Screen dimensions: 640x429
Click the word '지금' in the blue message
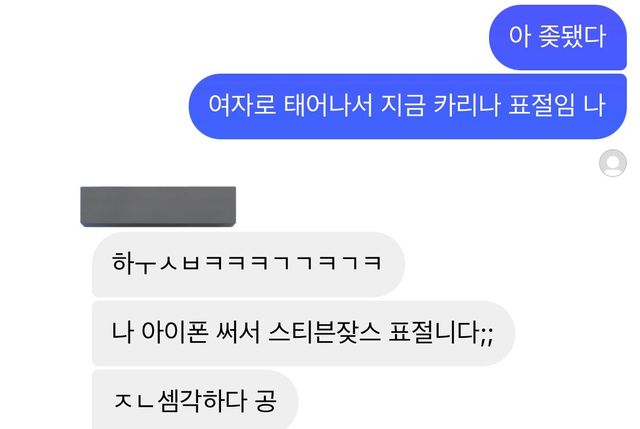[x=402, y=105]
